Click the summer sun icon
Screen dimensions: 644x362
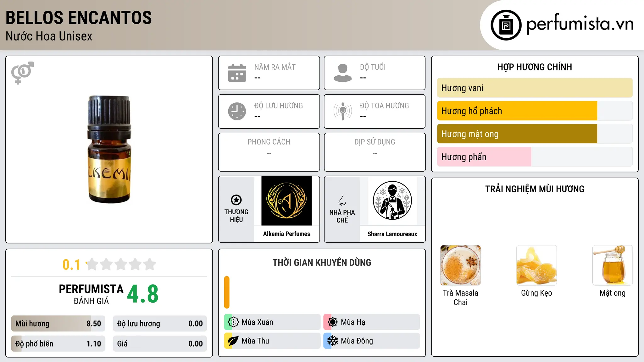pyautogui.click(x=333, y=322)
